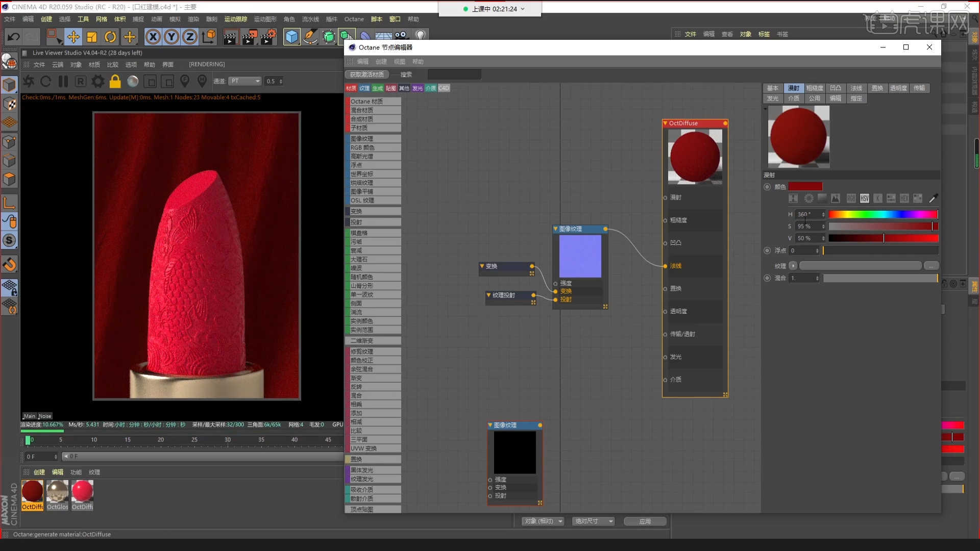Select the Rotate tool icon
980x551 pixels.
tap(110, 37)
